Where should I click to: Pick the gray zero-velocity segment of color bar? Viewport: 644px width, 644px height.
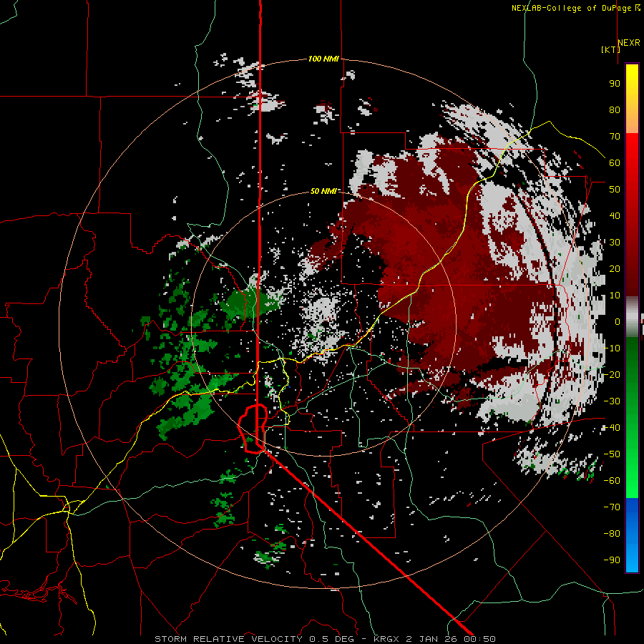[x=632, y=317]
